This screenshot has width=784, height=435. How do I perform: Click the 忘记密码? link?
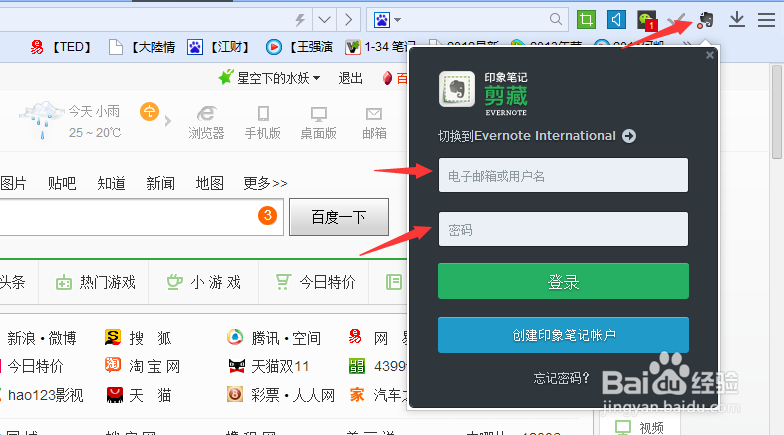tap(562, 378)
